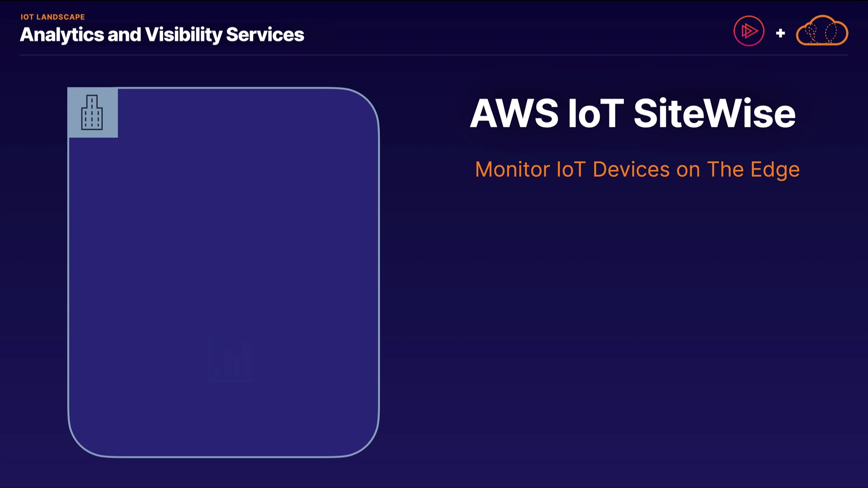Click the Pluralsight play logo
868x488 pixels.
749,31
